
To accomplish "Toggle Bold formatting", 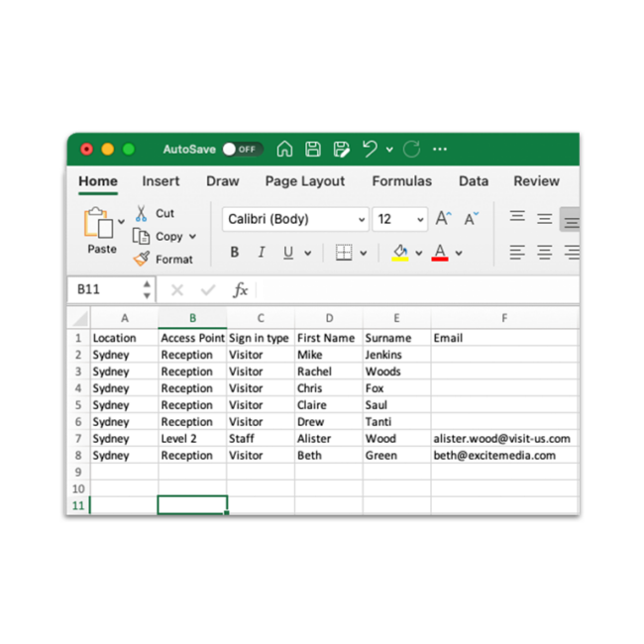I will [x=235, y=253].
